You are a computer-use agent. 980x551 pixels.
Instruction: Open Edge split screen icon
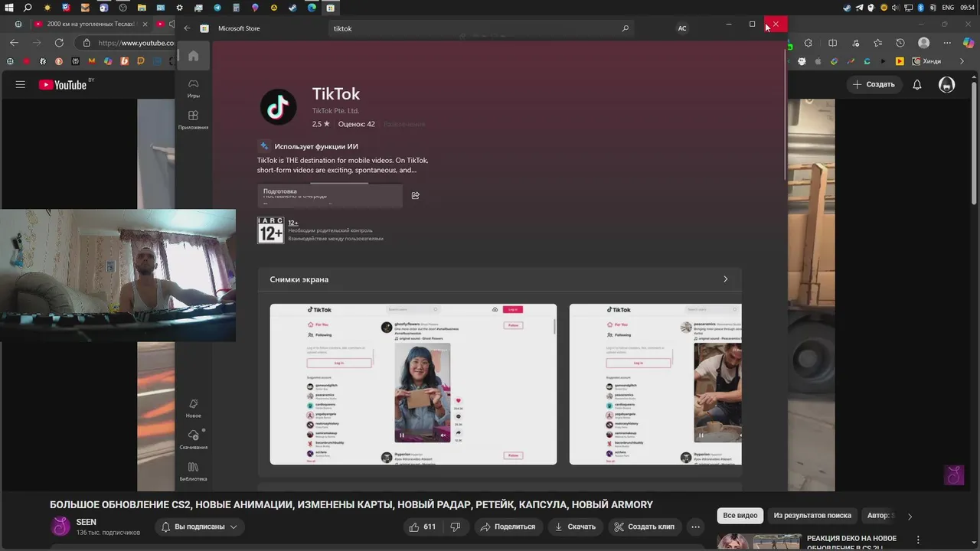[x=832, y=43]
